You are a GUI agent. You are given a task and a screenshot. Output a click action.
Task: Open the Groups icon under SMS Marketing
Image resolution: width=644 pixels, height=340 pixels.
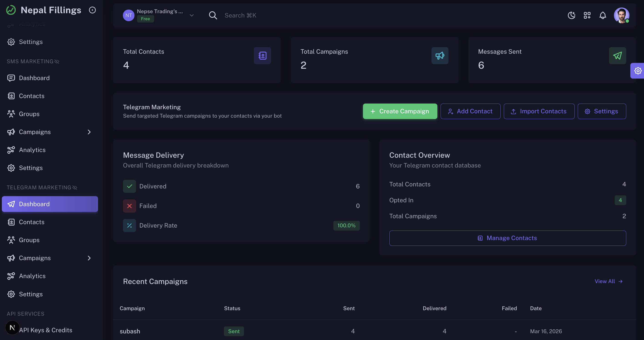click(11, 114)
